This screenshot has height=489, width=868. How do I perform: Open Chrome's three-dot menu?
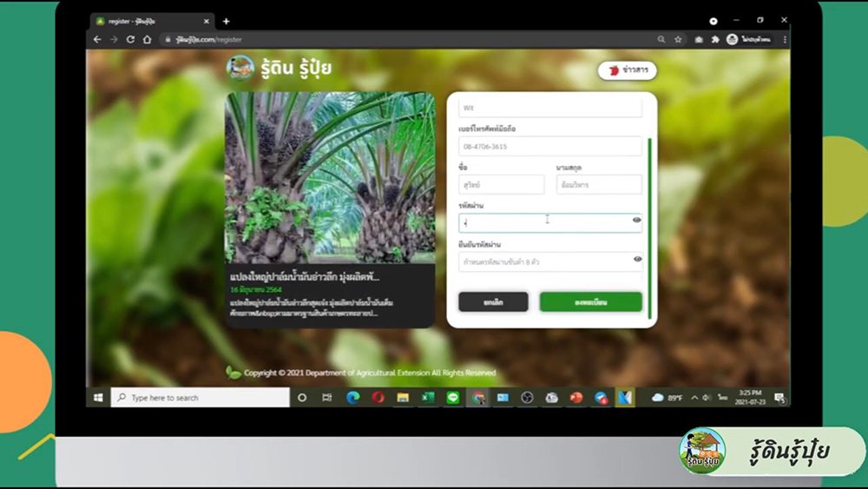click(785, 39)
